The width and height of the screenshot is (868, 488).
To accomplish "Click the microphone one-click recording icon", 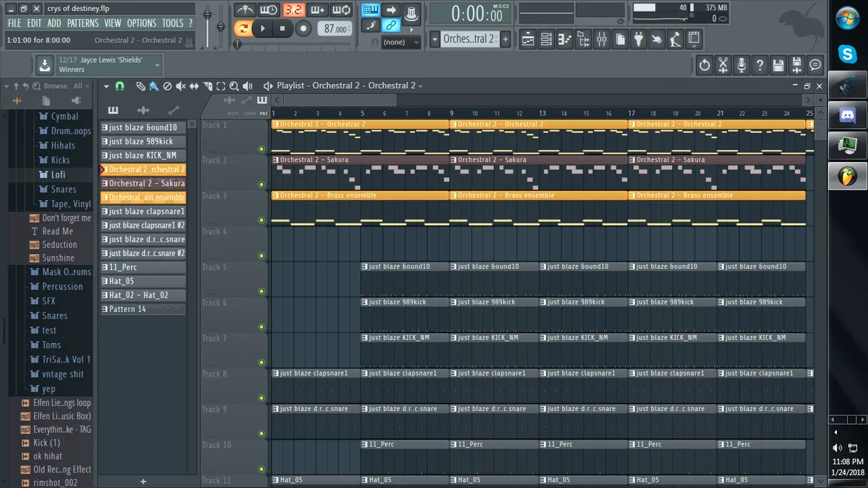I will pyautogui.click(x=741, y=65).
